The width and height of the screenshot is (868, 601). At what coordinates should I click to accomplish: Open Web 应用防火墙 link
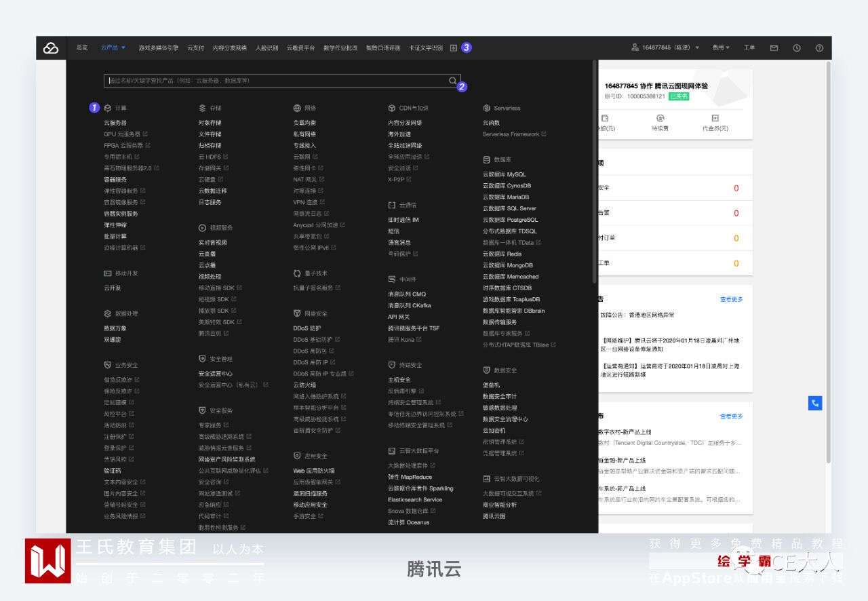click(x=314, y=471)
